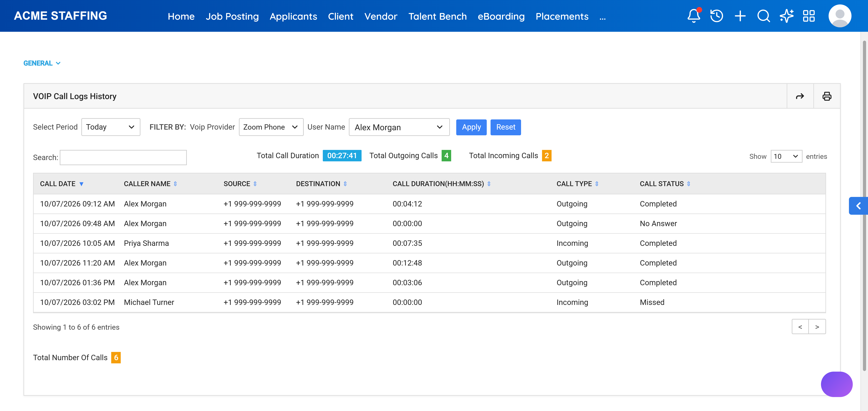
Task: Click the export share arrow icon
Action: click(800, 96)
